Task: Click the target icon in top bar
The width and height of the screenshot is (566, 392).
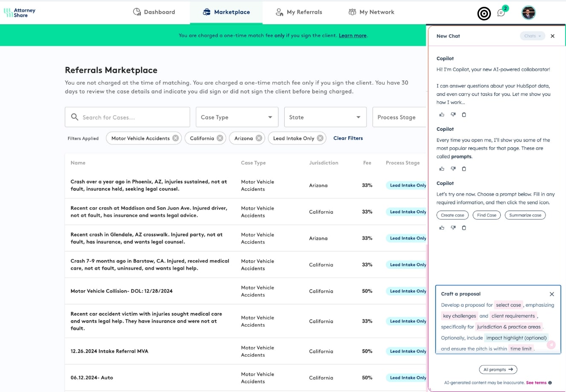Action: click(x=484, y=14)
